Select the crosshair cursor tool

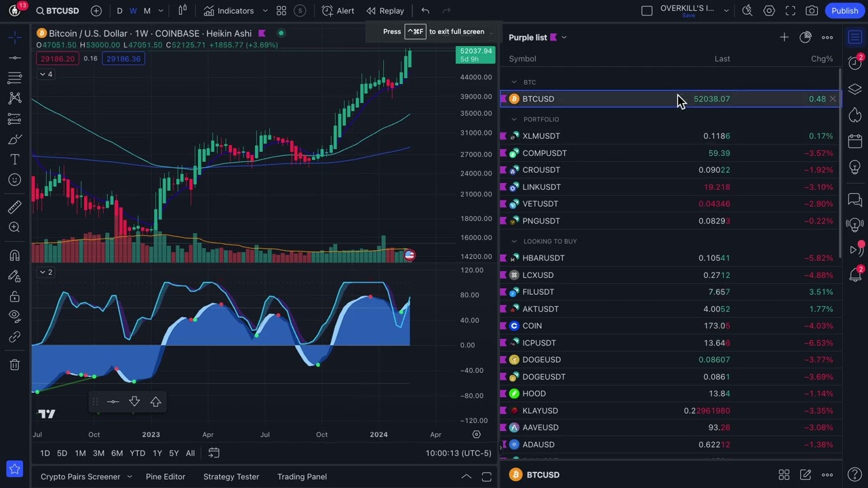15,37
